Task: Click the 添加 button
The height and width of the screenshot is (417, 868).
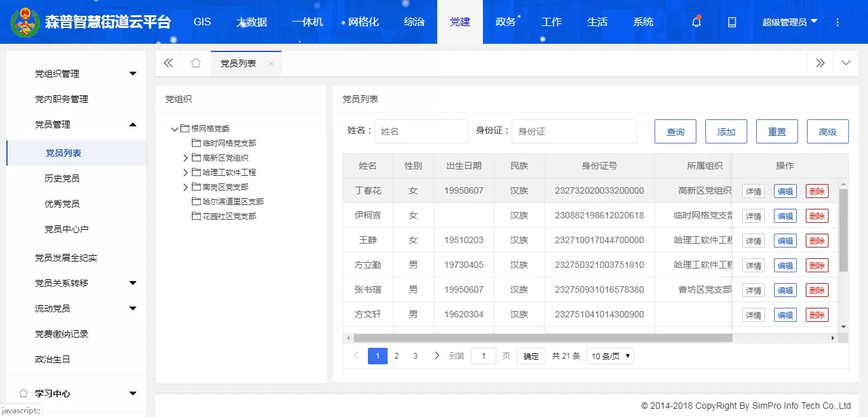Action: pyautogui.click(x=726, y=131)
